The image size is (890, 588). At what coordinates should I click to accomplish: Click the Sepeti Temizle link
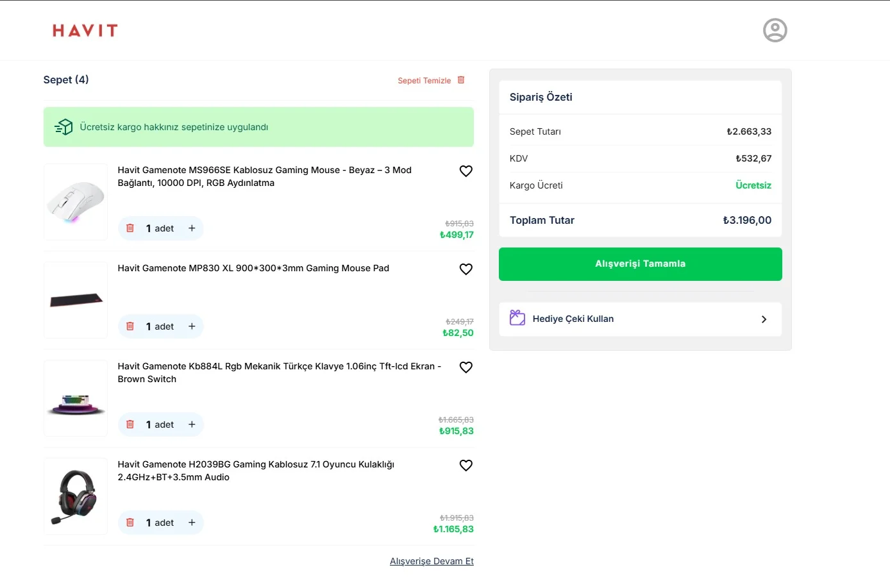click(424, 81)
